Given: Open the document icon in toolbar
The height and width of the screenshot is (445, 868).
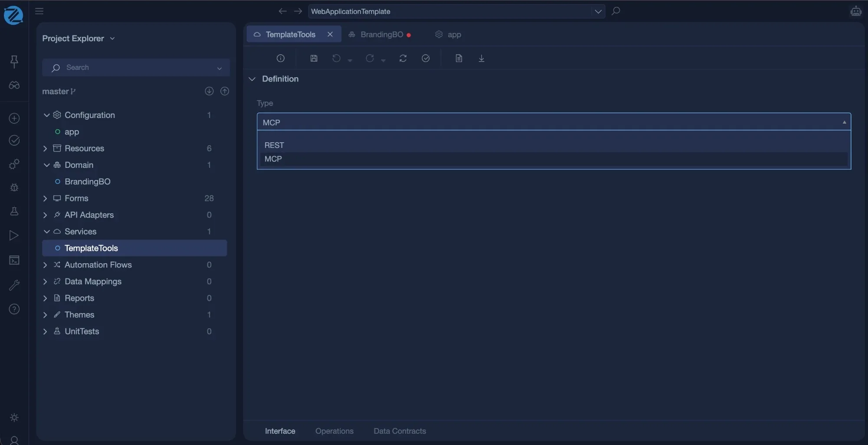Looking at the screenshot, I should 459,58.
